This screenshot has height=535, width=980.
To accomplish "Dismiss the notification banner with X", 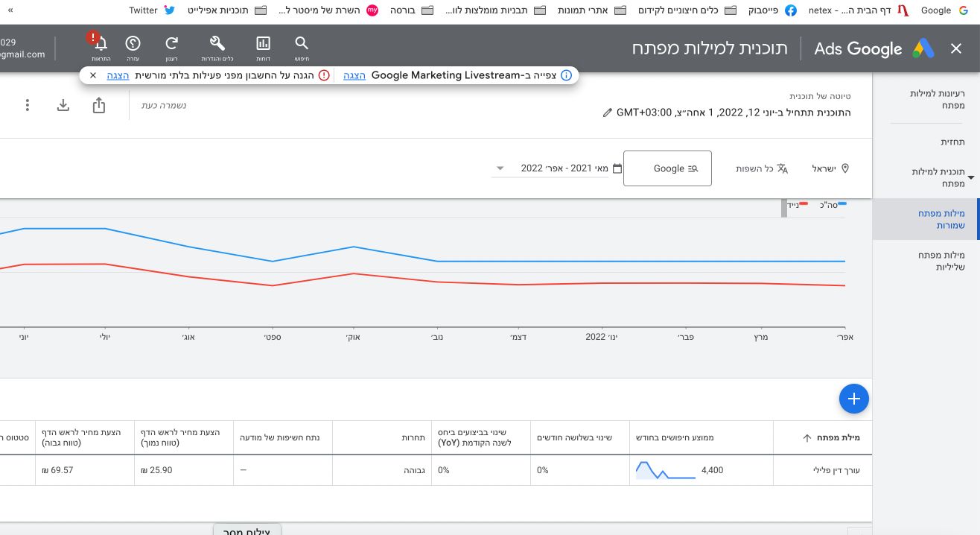I will pyautogui.click(x=93, y=75).
